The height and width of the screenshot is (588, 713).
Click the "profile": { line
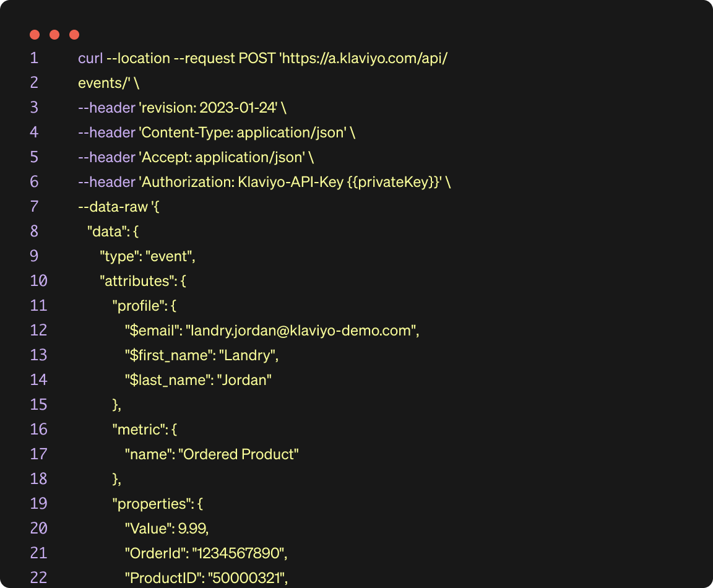[144, 306]
